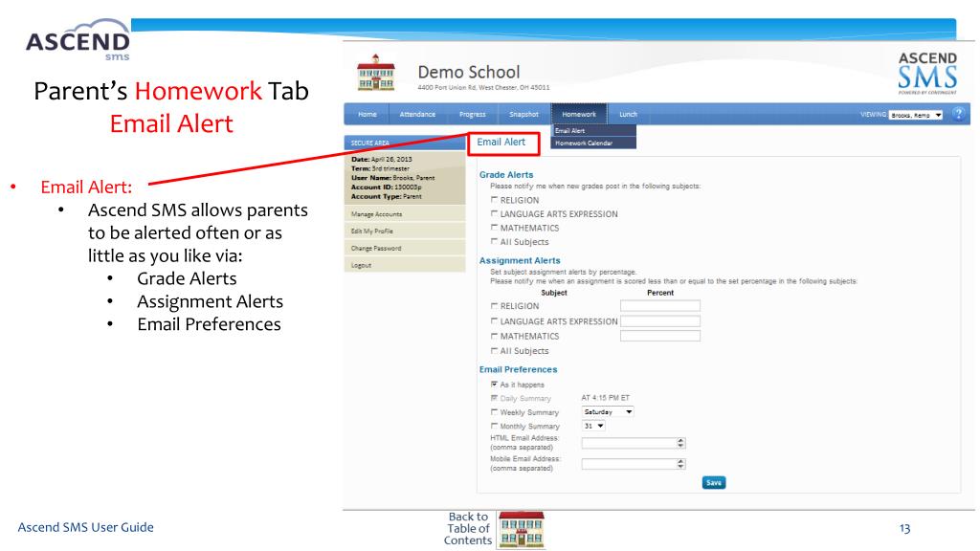Open Manage Accounts in sidebar
The height and width of the screenshot is (551, 980).
[405, 214]
